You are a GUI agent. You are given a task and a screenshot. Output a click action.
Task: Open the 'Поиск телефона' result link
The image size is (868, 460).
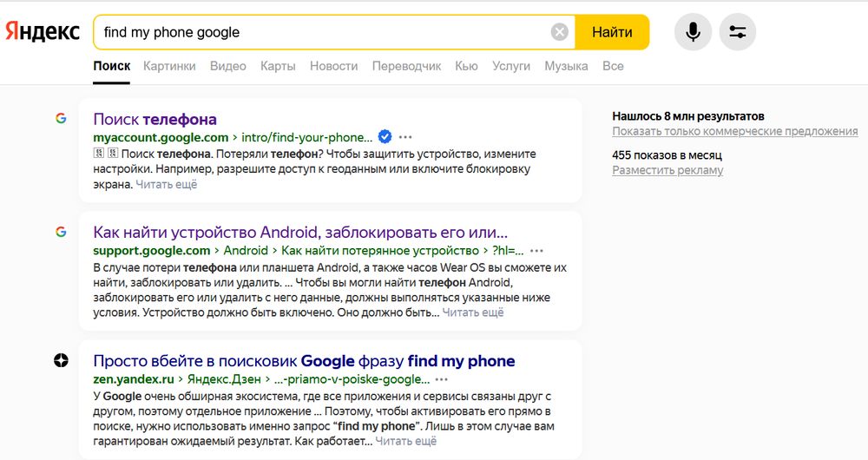tap(155, 119)
